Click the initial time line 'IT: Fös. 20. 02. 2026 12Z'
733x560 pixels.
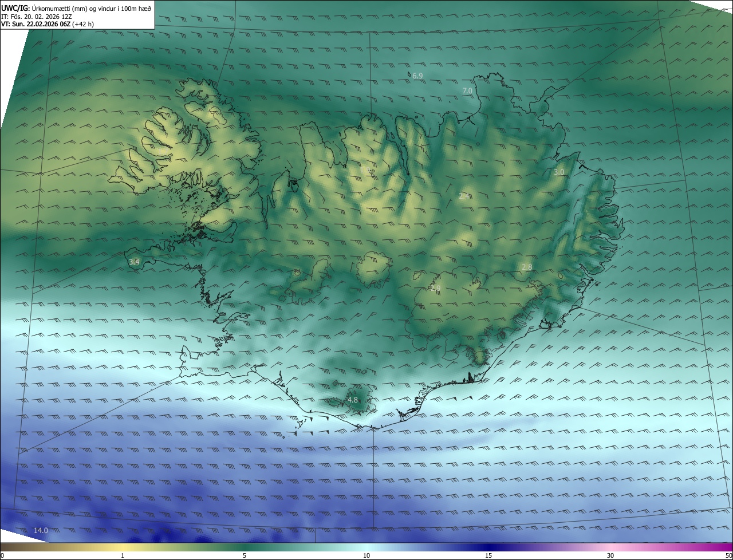click(37, 16)
